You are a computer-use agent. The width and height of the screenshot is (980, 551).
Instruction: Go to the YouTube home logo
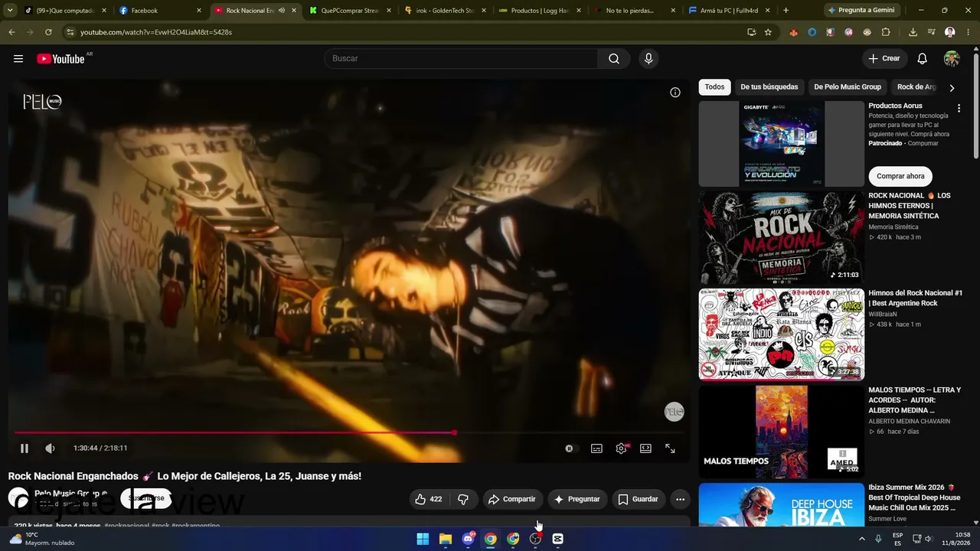click(x=60, y=59)
